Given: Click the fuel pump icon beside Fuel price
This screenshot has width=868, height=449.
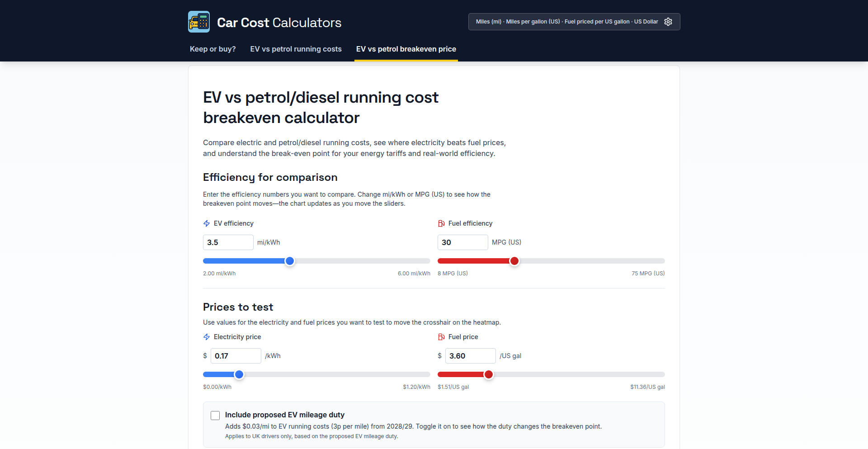Looking at the screenshot, I should pyautogui.click(x=441, y=337).
